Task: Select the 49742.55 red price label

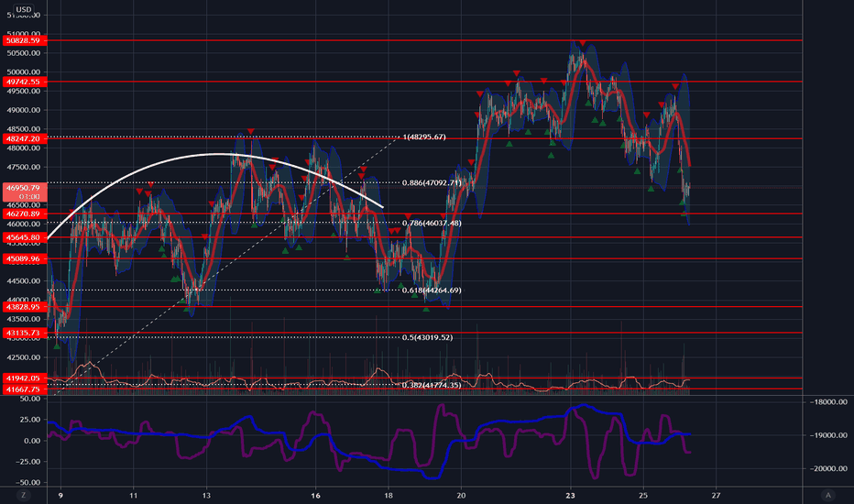Action: [x=25, y=82]
